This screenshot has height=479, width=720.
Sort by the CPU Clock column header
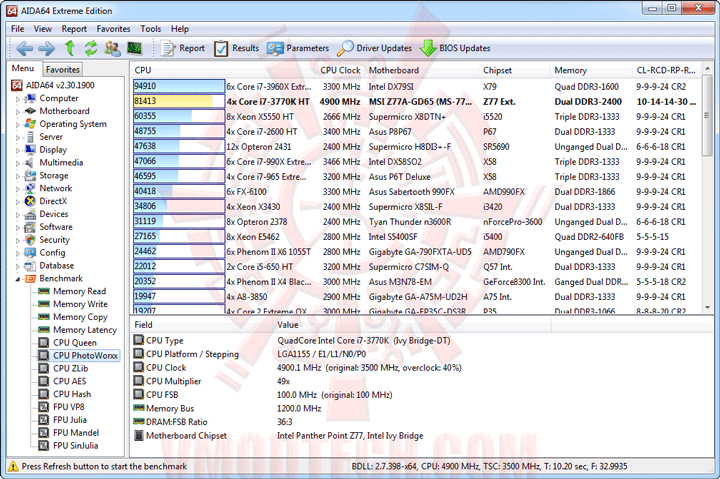(340, 70)
